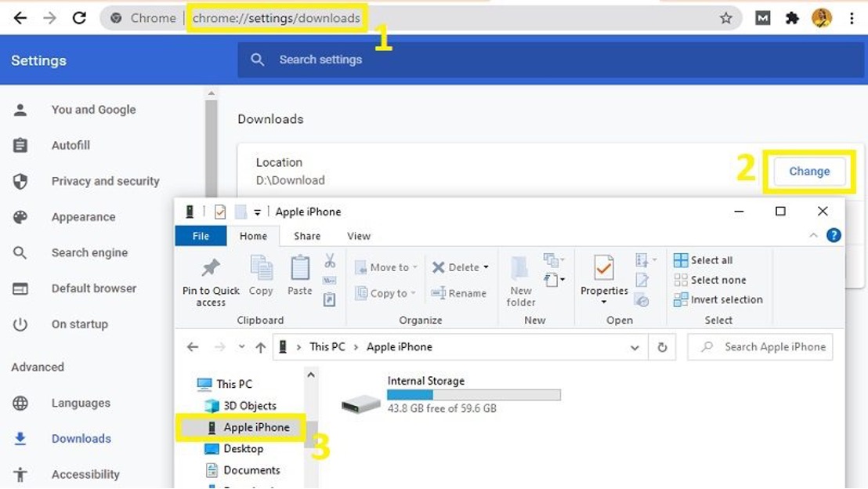Expand the Delete options arrow
This screenshot has height=489, width=868.
coord(486,267)
